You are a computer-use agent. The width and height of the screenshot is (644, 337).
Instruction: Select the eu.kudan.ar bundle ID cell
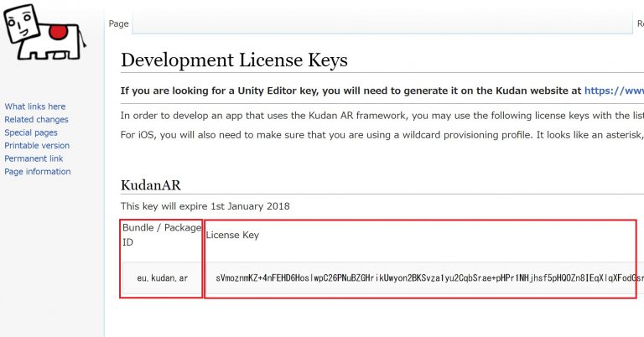[162, 277]
